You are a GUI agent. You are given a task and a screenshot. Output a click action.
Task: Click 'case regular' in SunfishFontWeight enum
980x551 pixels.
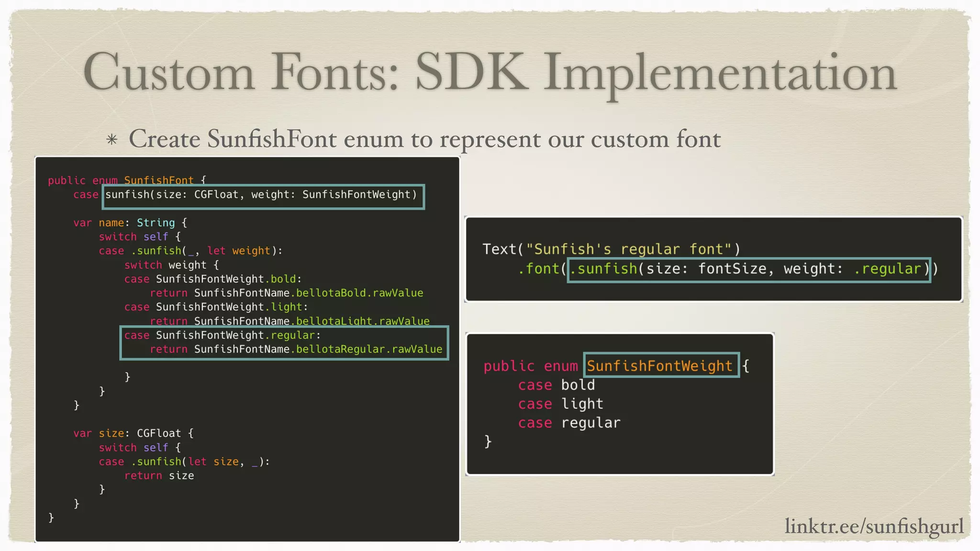569,423
